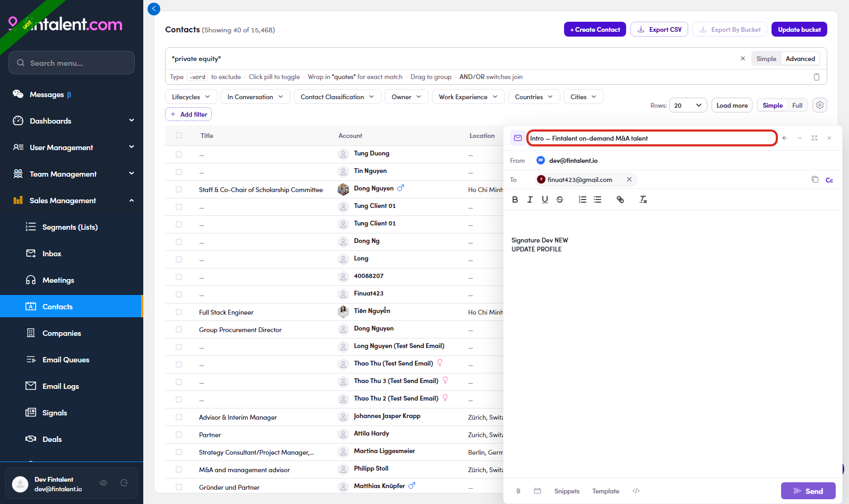This screenshot has width=849, height=504.
Task: Expand the Work Experience filter
Action: tap(468, 97)
